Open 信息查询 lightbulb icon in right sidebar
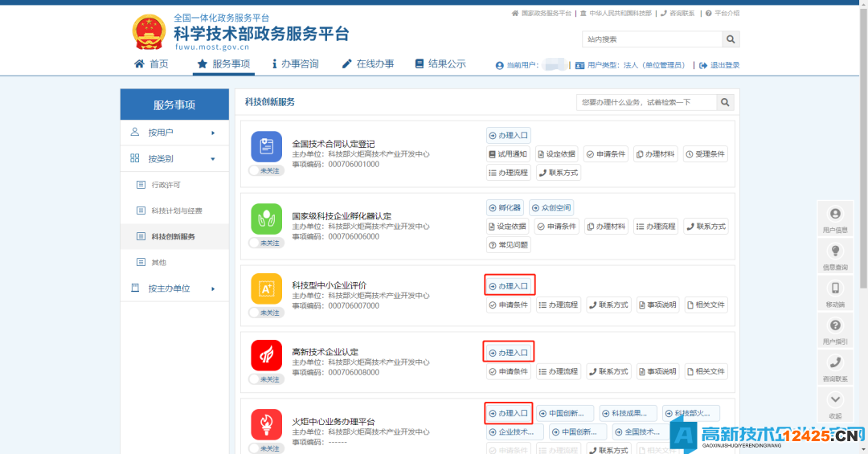The height and width of the screenshot is (454, 868). (835, 255)
